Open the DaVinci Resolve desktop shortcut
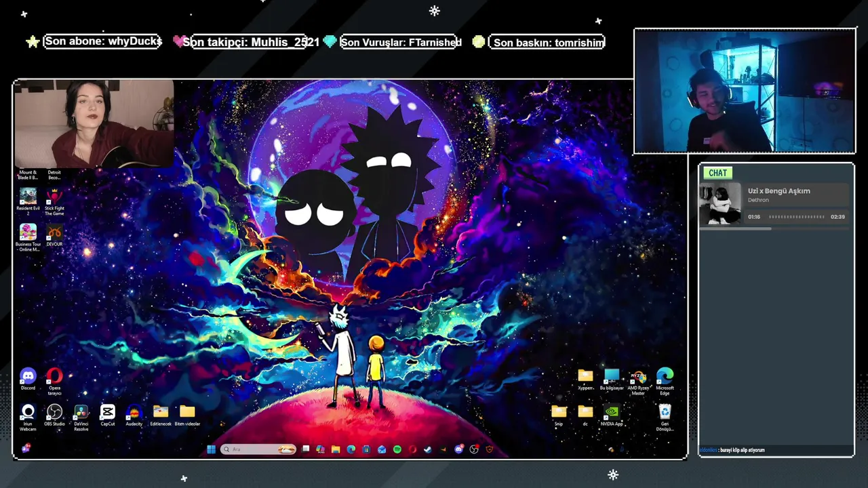Screen dimensions: 868x488 pos(81,417)
